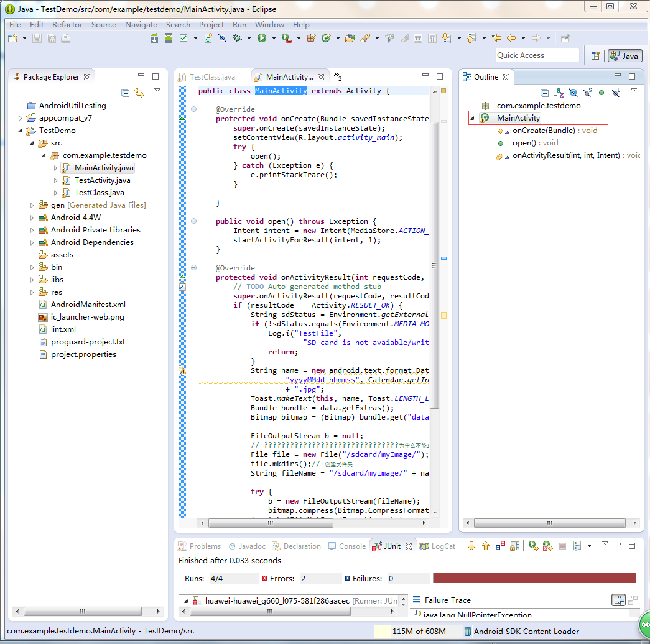The width and height of the screenshot is (650, 644).
Task: Click the Quick Access search field
Action: coord(537,55)
